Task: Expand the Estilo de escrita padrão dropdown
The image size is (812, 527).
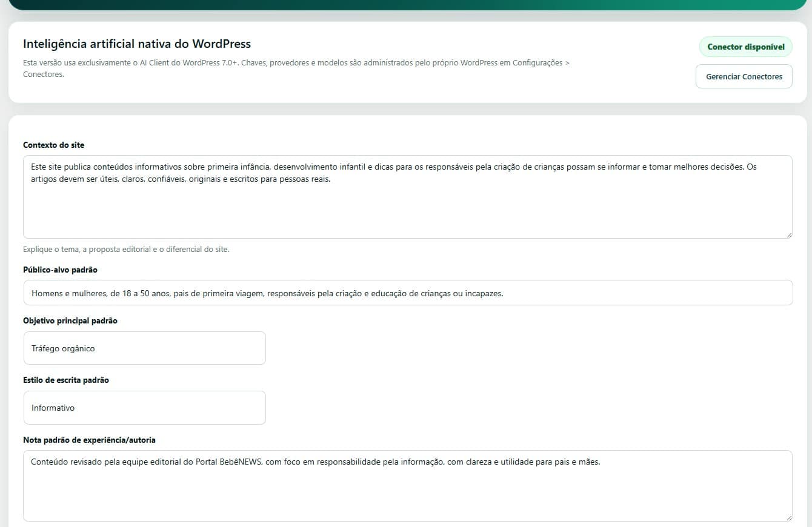Action: coord(144,408)
